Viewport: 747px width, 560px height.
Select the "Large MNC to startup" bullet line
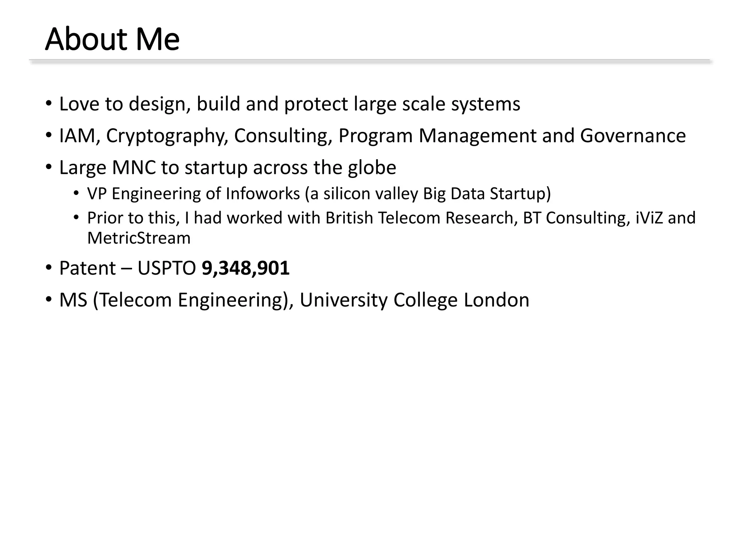coord(227,168)
